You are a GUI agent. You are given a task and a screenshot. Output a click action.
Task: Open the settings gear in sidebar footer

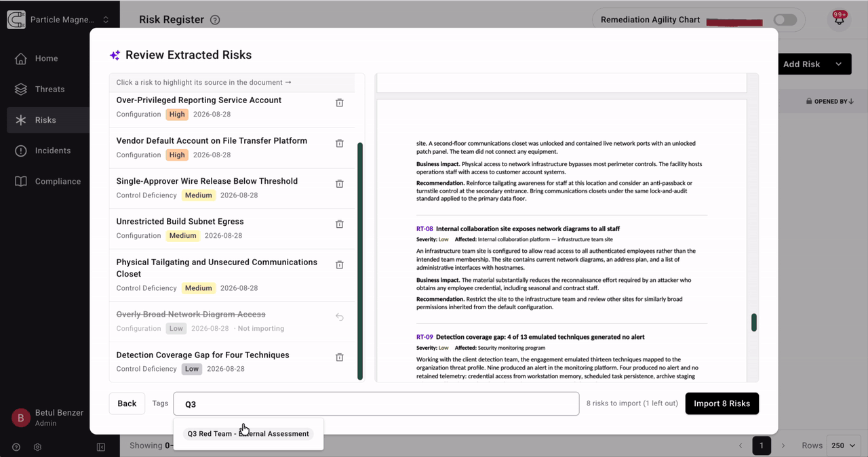(x=38, y=447)
